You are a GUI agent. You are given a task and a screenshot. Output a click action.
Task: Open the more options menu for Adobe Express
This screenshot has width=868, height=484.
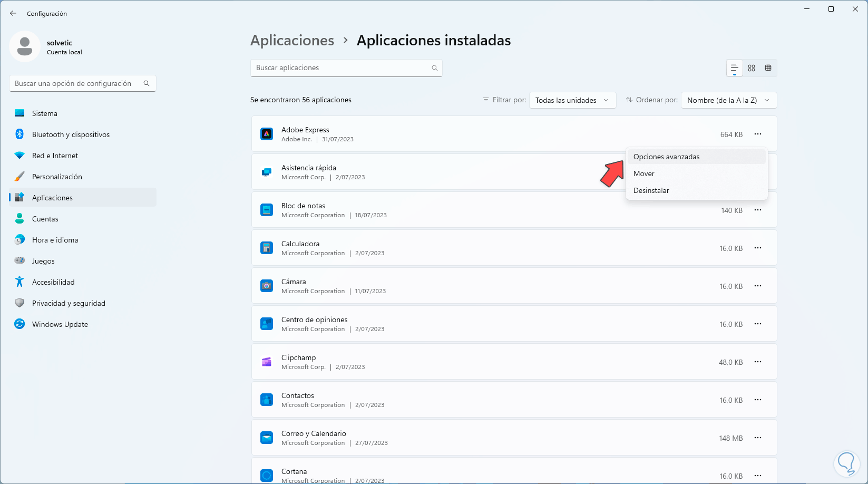(758, 134)
